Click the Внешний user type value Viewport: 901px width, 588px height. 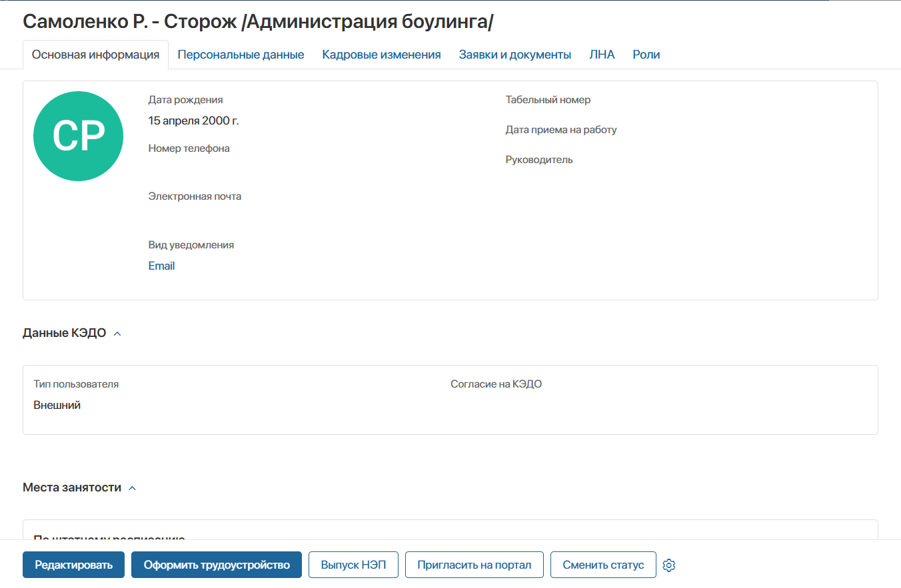pyautogui.click(x=57, y=405)
